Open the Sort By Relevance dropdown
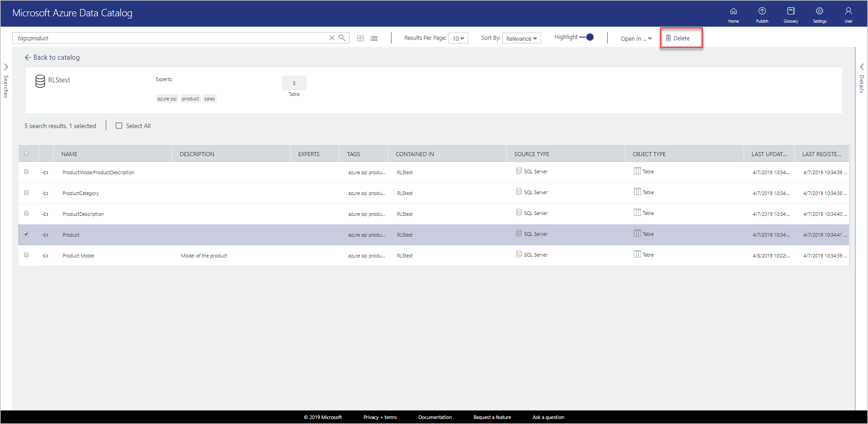 (522, 38)
